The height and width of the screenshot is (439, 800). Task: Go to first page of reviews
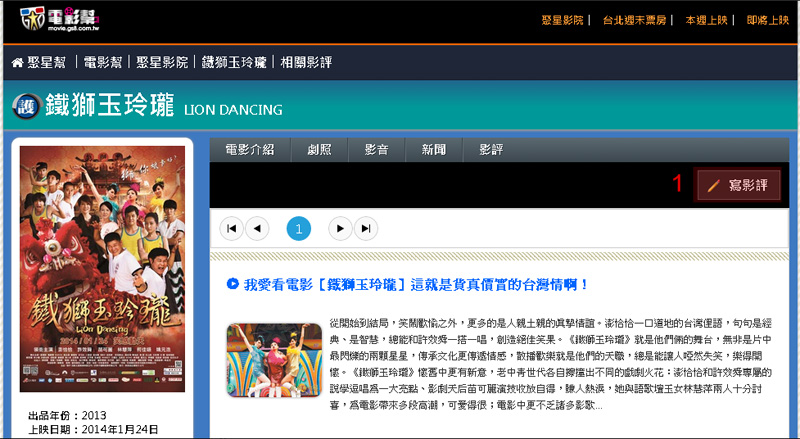232,229
